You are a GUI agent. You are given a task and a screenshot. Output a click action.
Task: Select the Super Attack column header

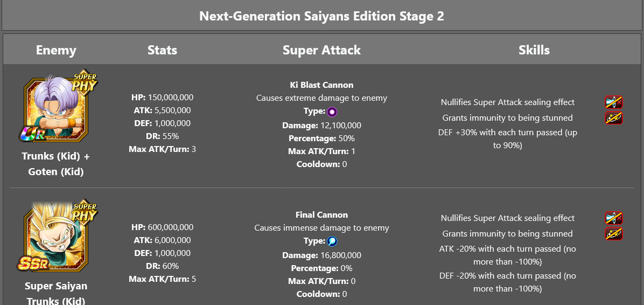pos(321,50)
